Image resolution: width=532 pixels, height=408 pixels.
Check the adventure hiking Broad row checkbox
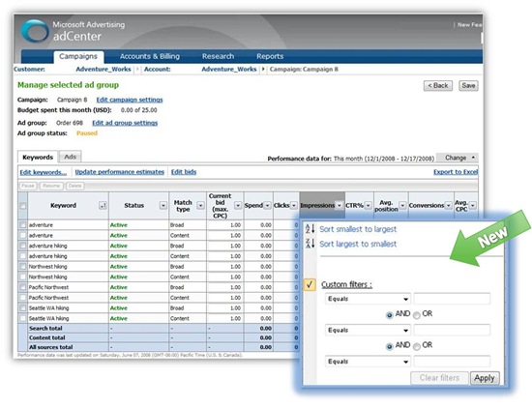(23, 246)
